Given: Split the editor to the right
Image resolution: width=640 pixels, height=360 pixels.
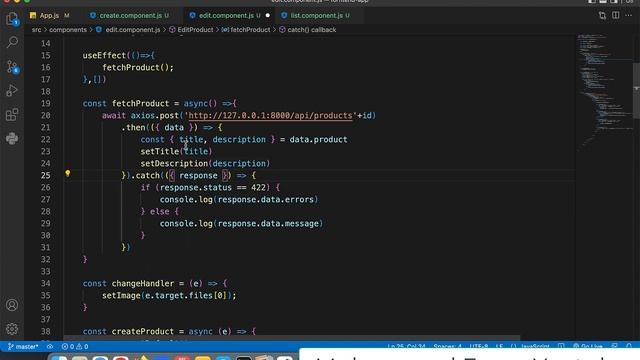Looking at the screenshot, I should click(616, 16).
